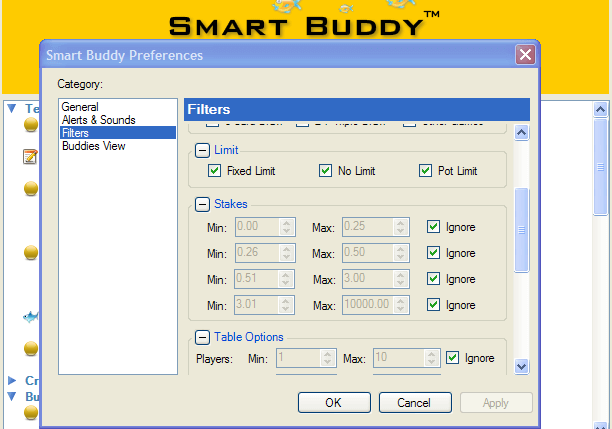Click the yellow ball icon above the notepad

(x=31, y=125)
